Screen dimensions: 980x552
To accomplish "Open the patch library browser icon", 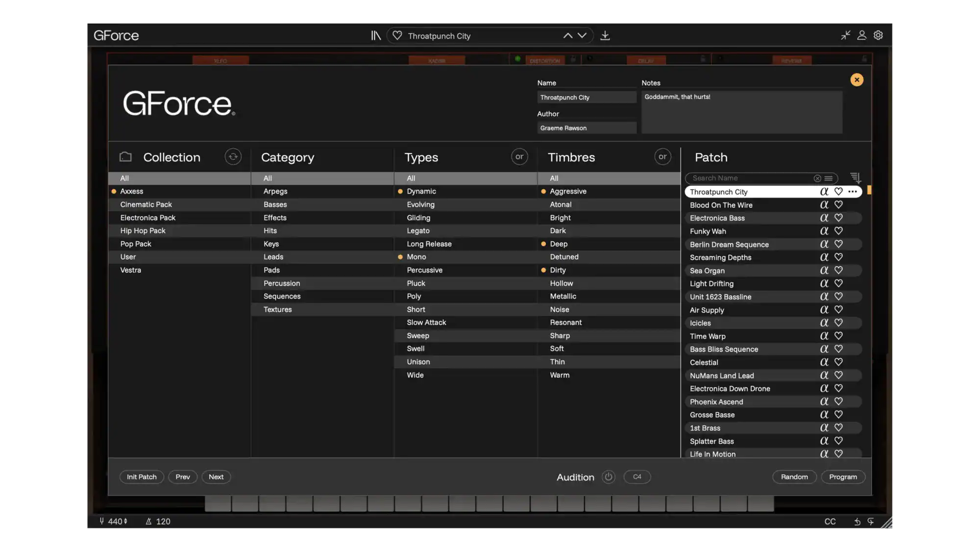I will pyautogui.click(x=375, y=36).
